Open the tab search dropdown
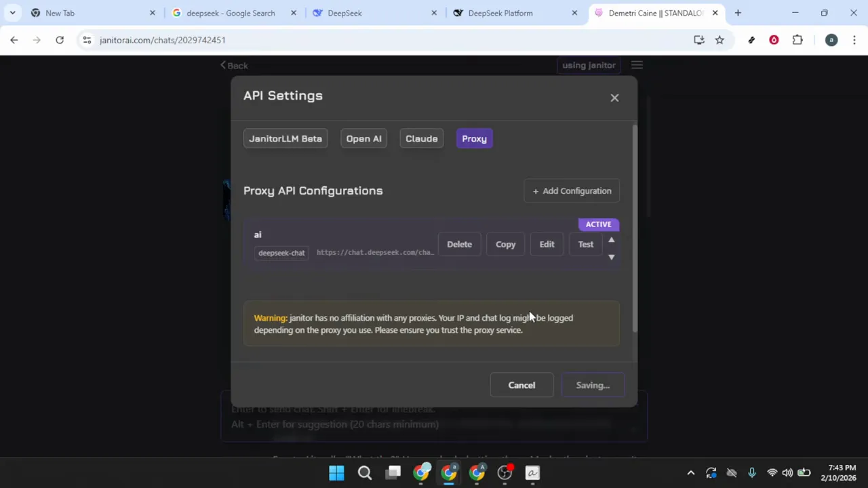868x488 pixels. coord(12,13)
